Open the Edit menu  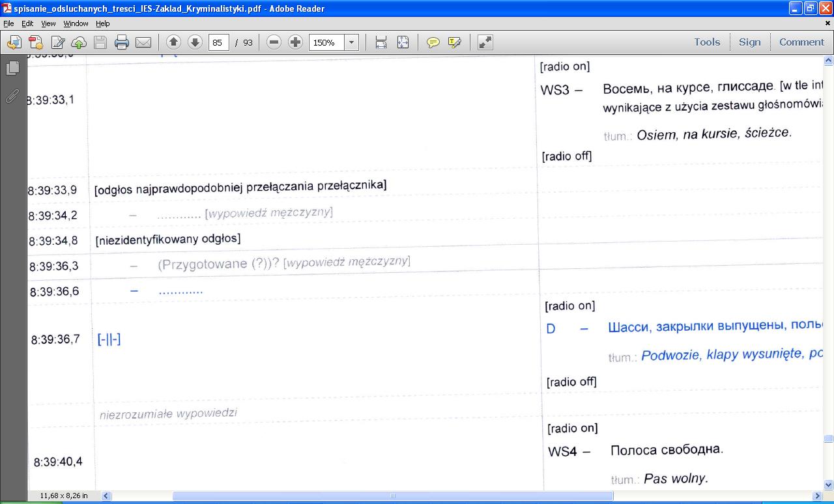pos(27,23)
